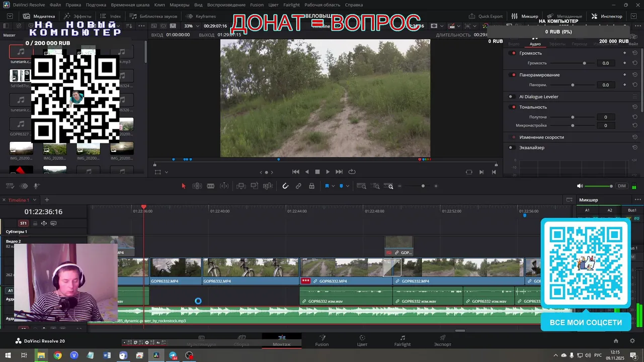
Task: Add a blue marker
Action: tap(341, 186)
